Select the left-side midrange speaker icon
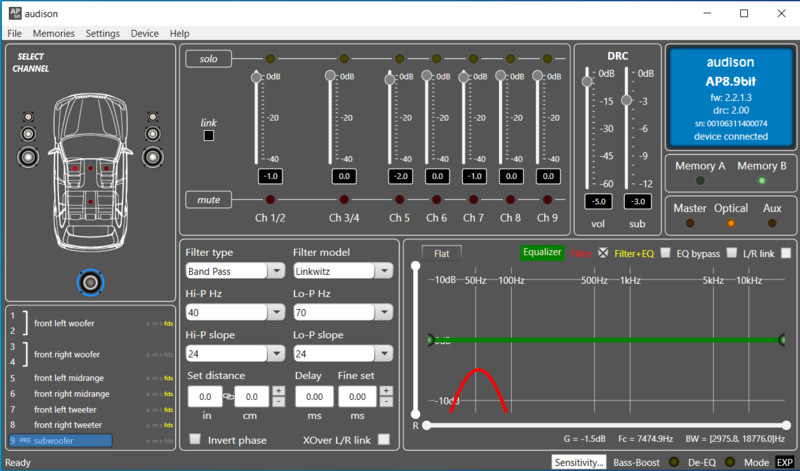This screenshot has width=800, height=471. pyautogui.click(x=28, y=134)
